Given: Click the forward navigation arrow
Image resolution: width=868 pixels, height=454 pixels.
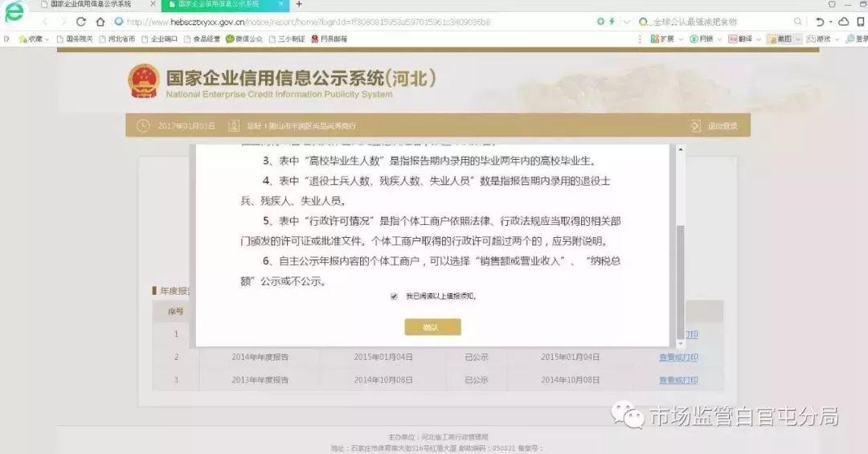Looking at the screenshot, I should point(63,22).
